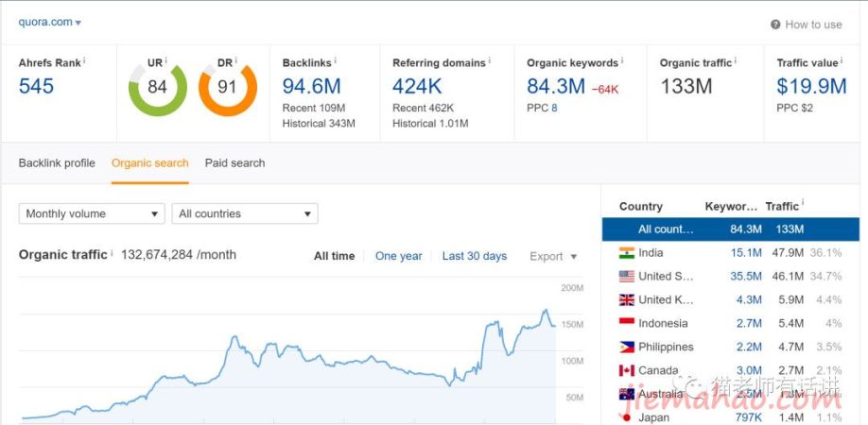The image size is (868, 425).
Task: Click the Organic keywords info icon
Action: click(622, 59)
